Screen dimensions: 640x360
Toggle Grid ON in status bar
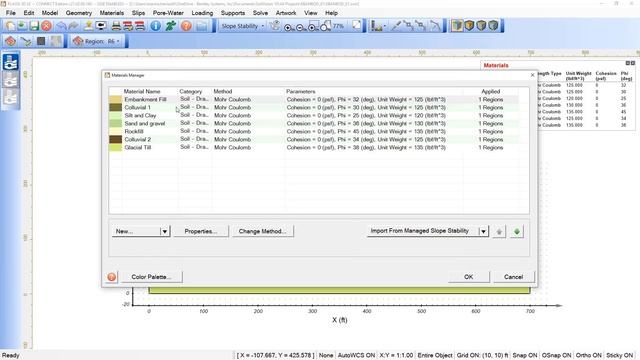(x=482, y=356)
